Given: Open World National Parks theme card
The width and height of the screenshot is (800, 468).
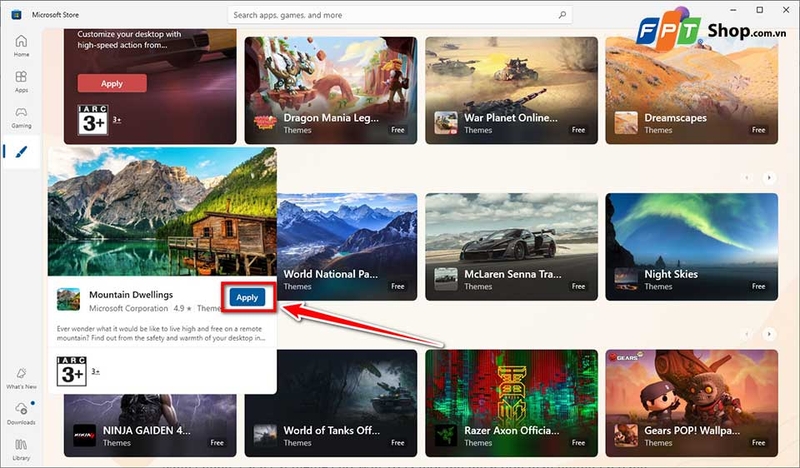Looking at the screenshot, I should 347,247.
